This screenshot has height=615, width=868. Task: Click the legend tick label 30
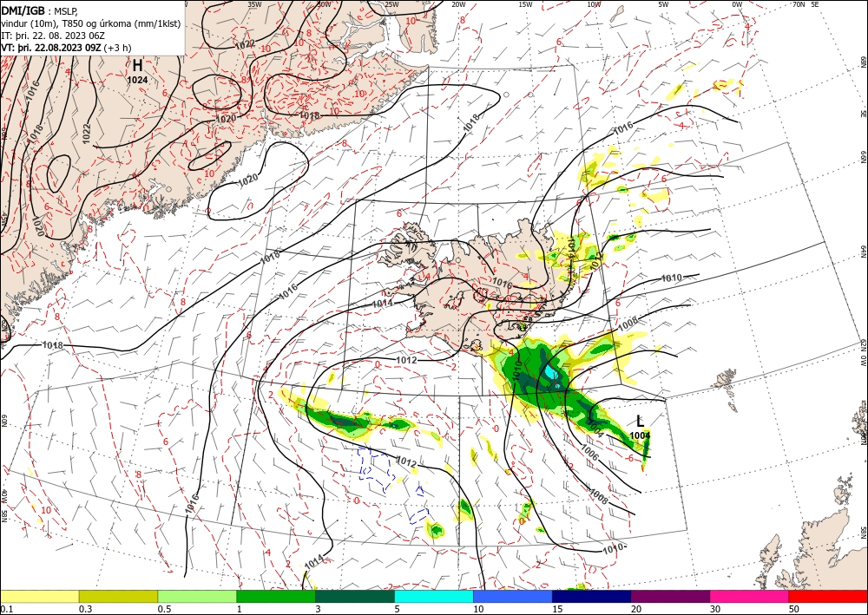716,609
